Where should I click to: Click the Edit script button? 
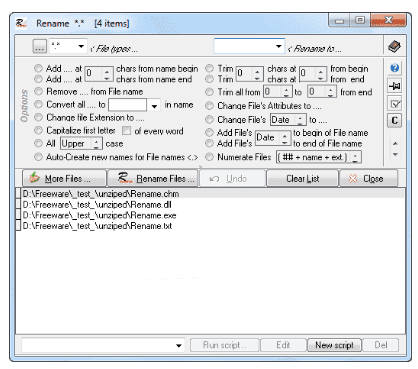click(x=283, y=345)
